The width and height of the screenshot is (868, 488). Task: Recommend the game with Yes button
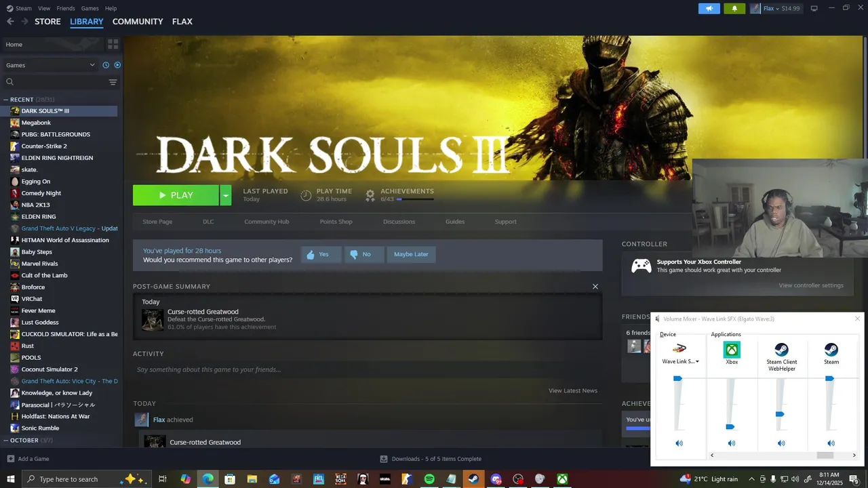pyautogui.click(x=321, y=254)
